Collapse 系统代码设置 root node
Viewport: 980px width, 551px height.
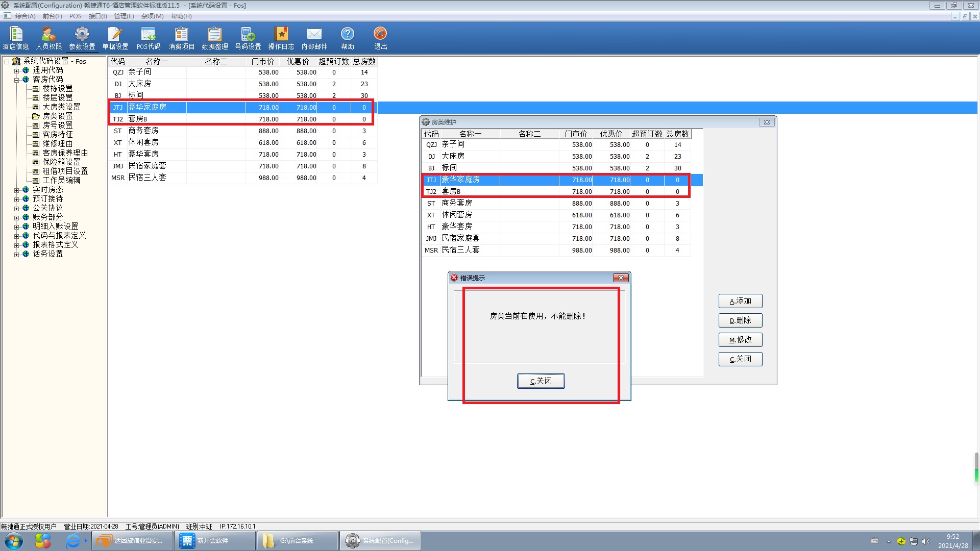pos(7,62)
